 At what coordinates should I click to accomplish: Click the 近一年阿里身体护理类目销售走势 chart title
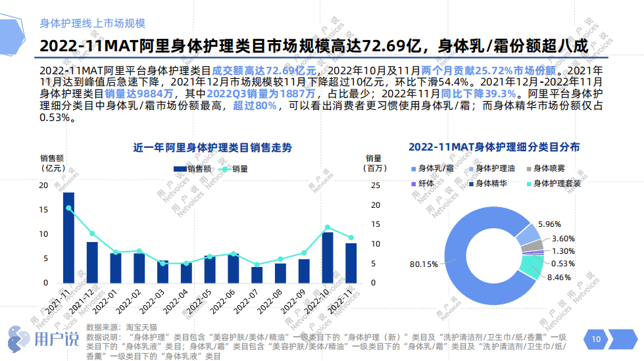point(212,147)
